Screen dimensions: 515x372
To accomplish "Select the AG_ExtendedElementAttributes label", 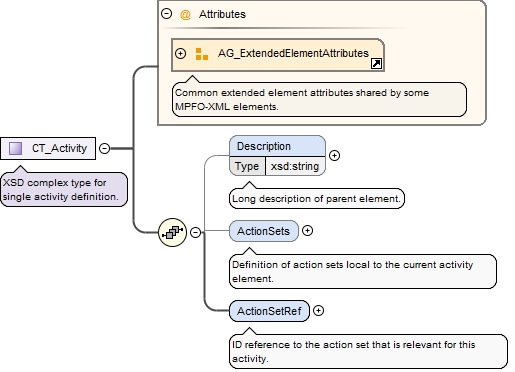I will pyautogui.click(x=293, y=53).
